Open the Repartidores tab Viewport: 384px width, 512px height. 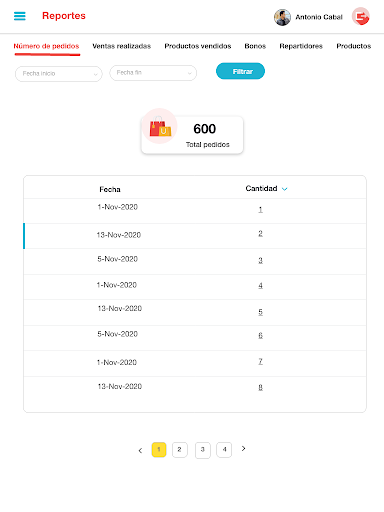tap(301, 46)
